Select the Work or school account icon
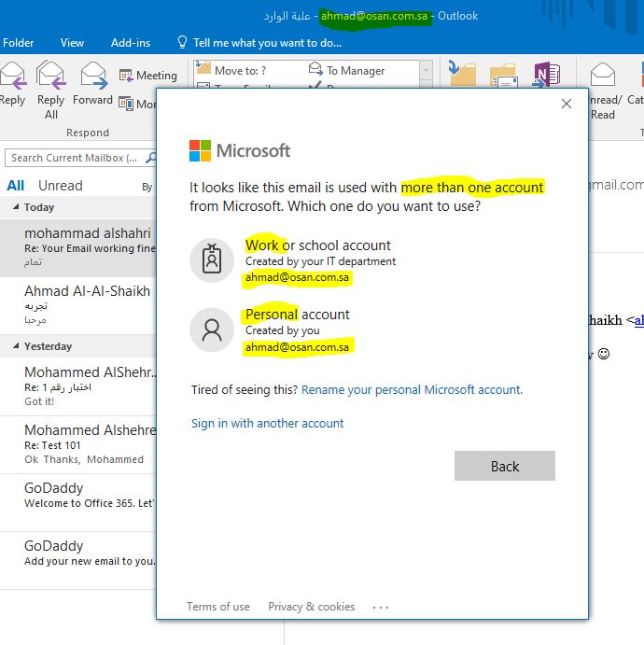This screenshot has height=645, width=644. pos(212,260)
